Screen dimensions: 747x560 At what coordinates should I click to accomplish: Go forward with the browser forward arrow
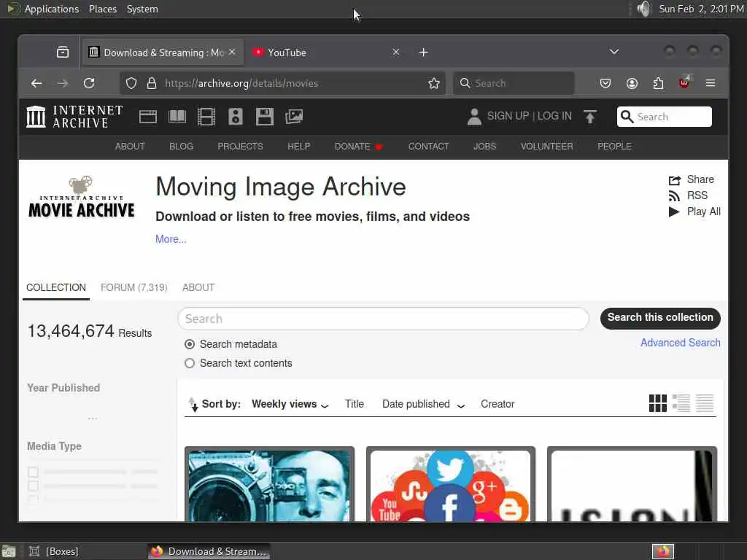pyautogui.click(x=63, y=83)
